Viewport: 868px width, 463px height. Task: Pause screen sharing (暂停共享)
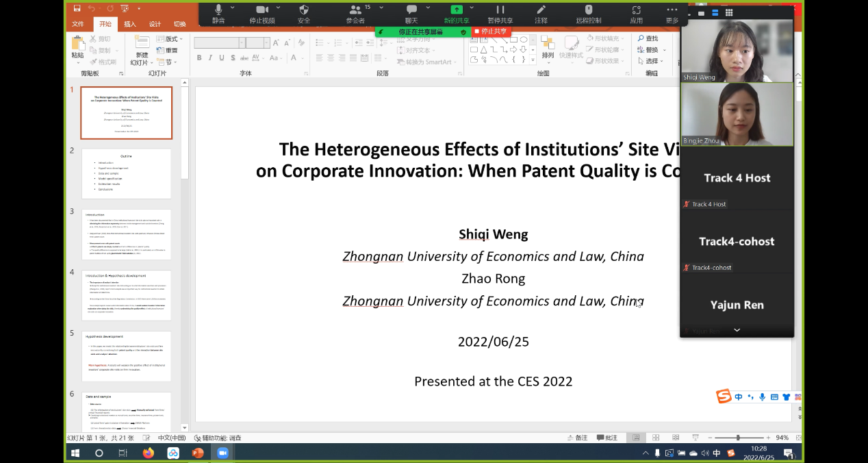(x=500, y=10)
